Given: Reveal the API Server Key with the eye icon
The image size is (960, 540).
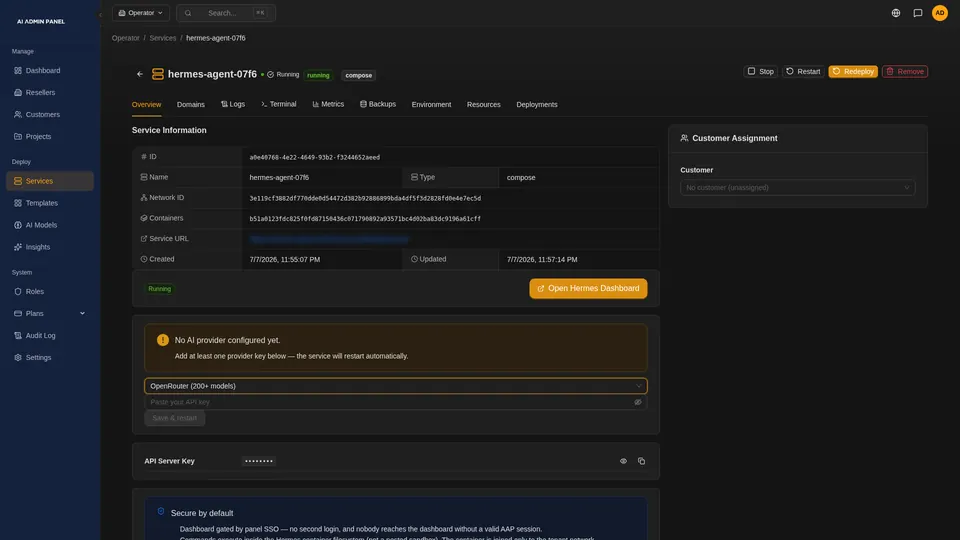Looking at the screenshot, I should tap(623, 461).
